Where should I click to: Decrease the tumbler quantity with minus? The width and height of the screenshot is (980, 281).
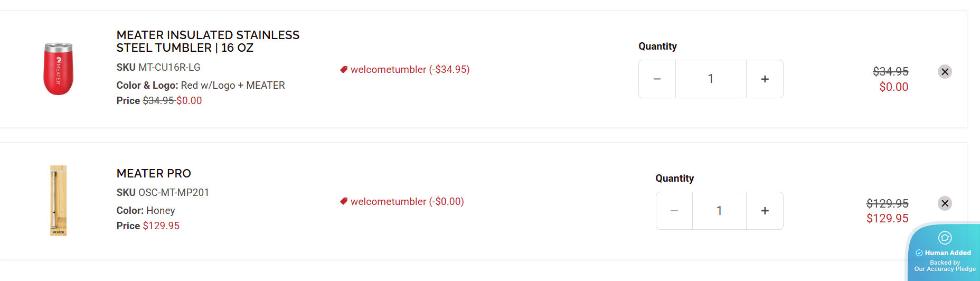657,79
